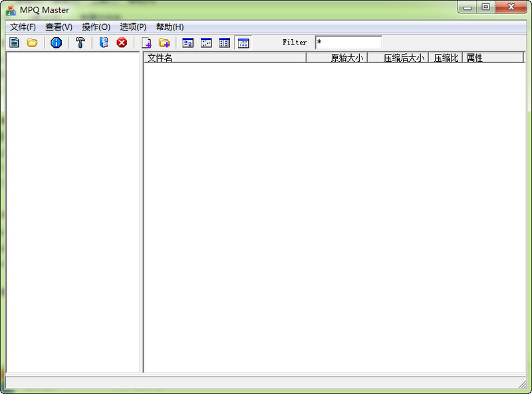Click the Filter text field
This screenshot has height=394, width=532.
pos(348,43)
